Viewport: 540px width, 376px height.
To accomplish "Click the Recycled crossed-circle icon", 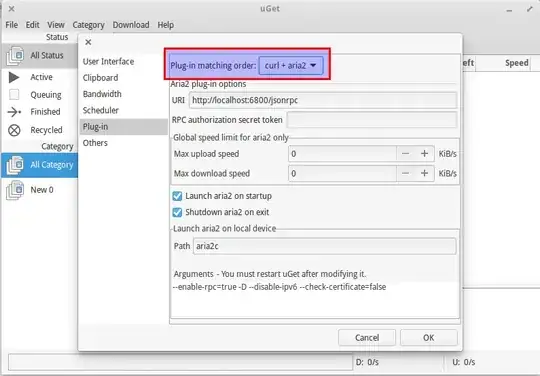I will tap(14, 130).
